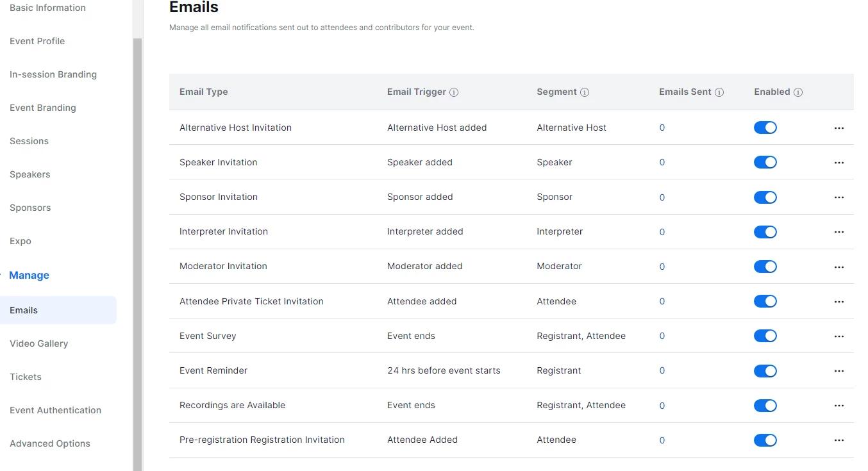Viewport: 868px width, 471px height.
Task: Open more options for Event Survey
Action: click(x=839, y=336)
